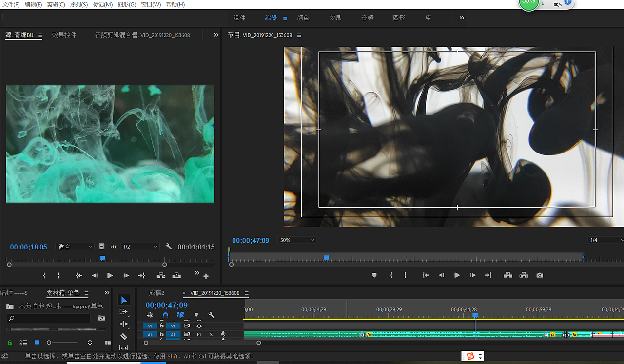Show more workspaces with double chevron
Screen dimensions: 624x364
(462, 18)
